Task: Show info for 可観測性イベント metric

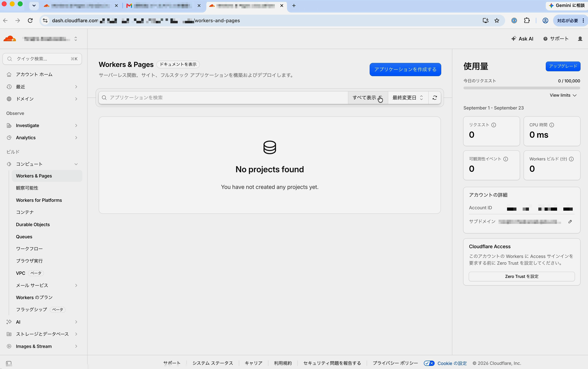Action: tap(505, 159)
